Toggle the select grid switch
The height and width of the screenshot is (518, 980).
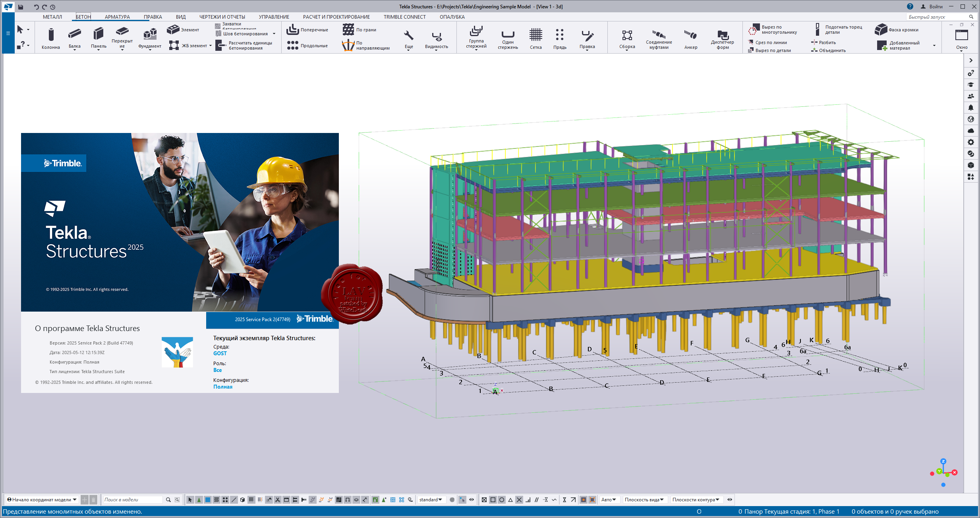[x=251, y=500]
